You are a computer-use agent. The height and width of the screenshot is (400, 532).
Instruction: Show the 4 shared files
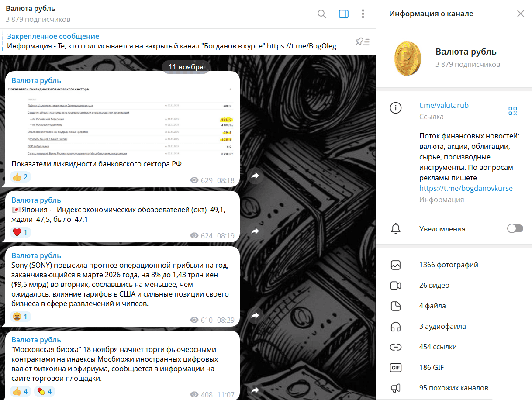tap(432, 306)
